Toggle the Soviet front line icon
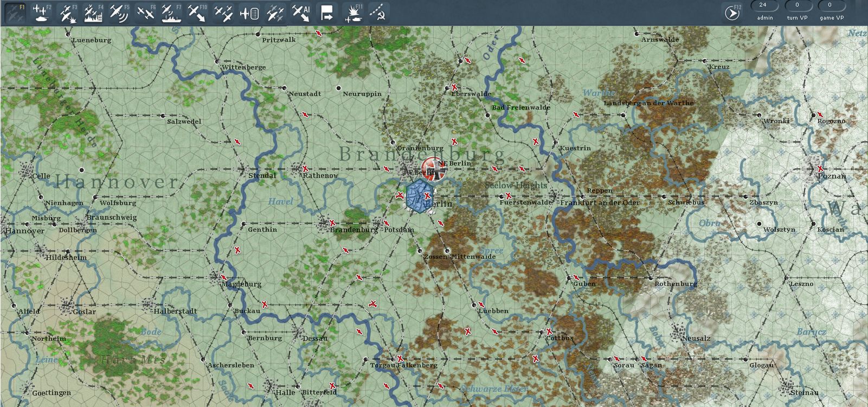This screenshot has height=407, width=868. (x=378, y=12)
